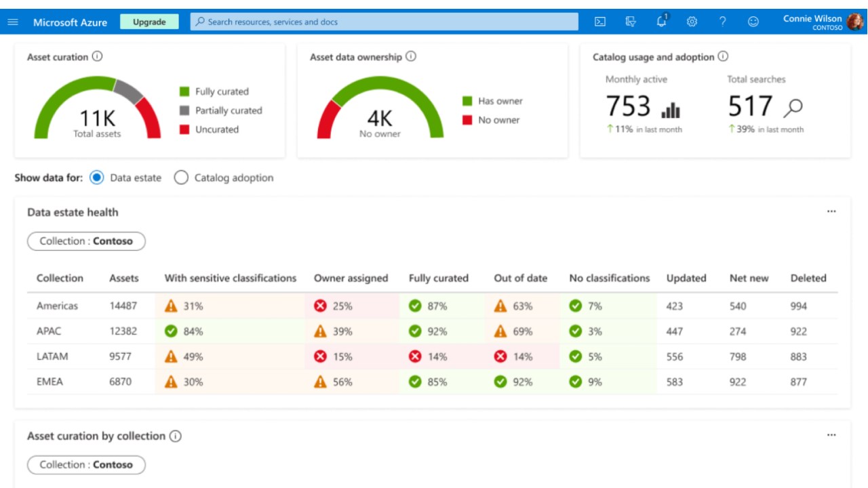This screenshot has height=488, width=868.
Task: Click the 11K Total assets gauge
Action: coord(98,107)
